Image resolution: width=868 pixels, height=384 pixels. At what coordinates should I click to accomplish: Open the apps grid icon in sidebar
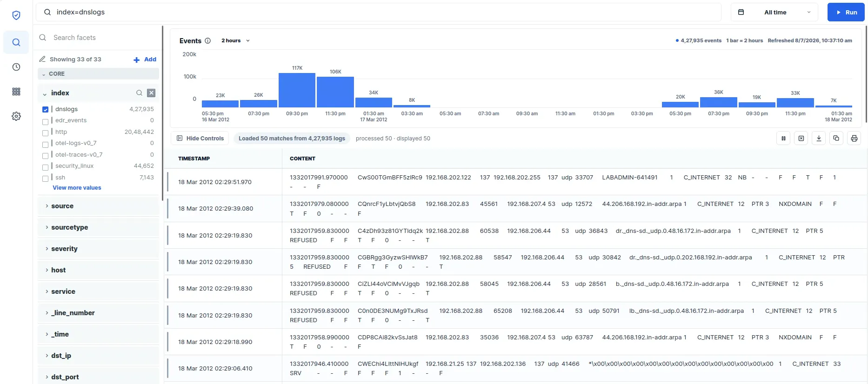pyautogui.click(x=16, y=92)
